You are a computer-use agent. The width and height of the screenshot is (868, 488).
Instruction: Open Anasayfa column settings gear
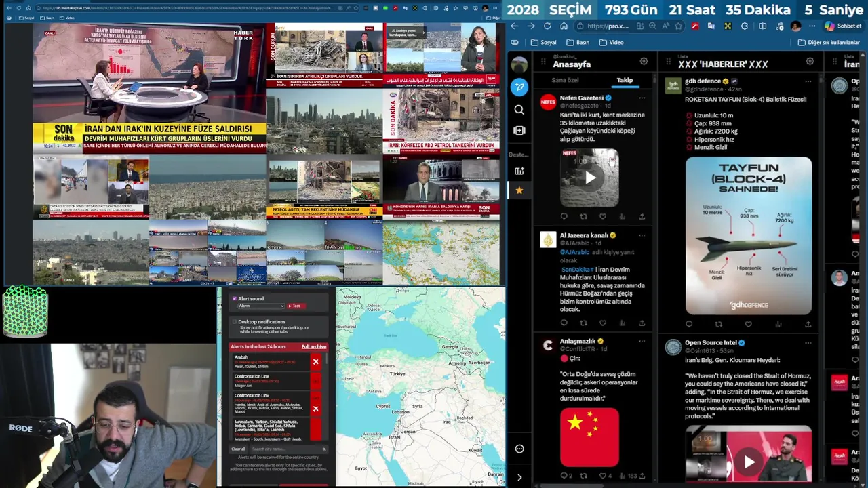point(644,62)
